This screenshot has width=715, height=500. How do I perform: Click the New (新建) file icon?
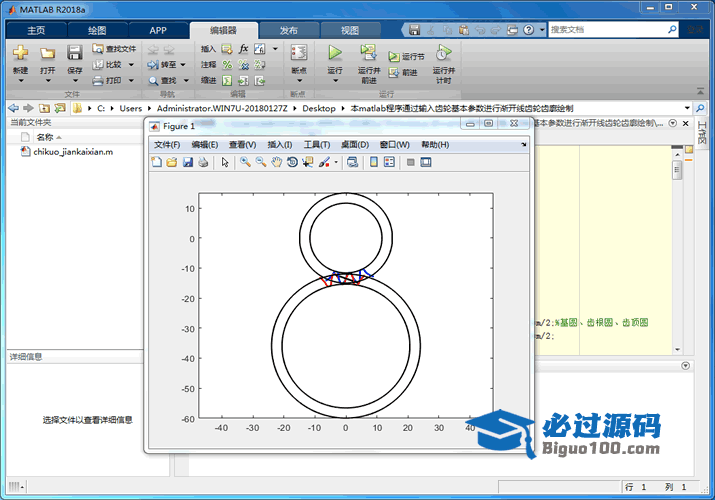click(20, 53)
